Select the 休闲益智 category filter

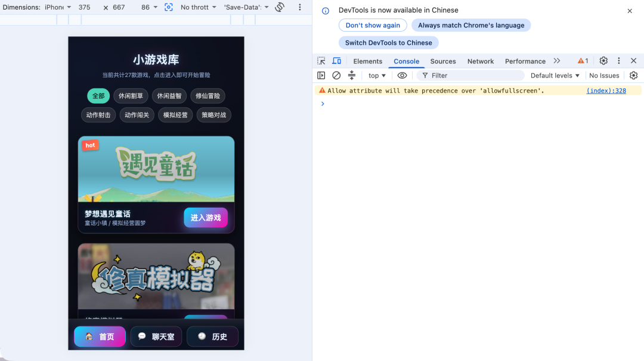pos(169,96)
